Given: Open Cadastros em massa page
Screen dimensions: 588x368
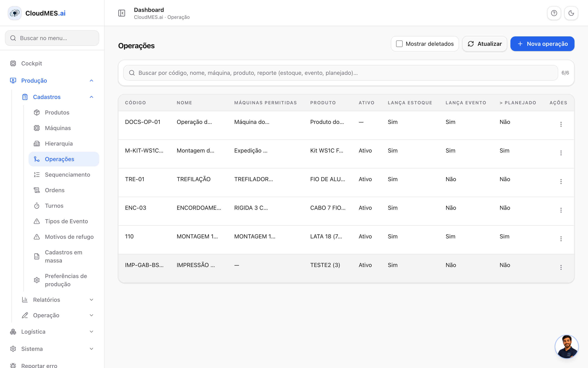Looking at the screenshot, I should click(64, 257).
